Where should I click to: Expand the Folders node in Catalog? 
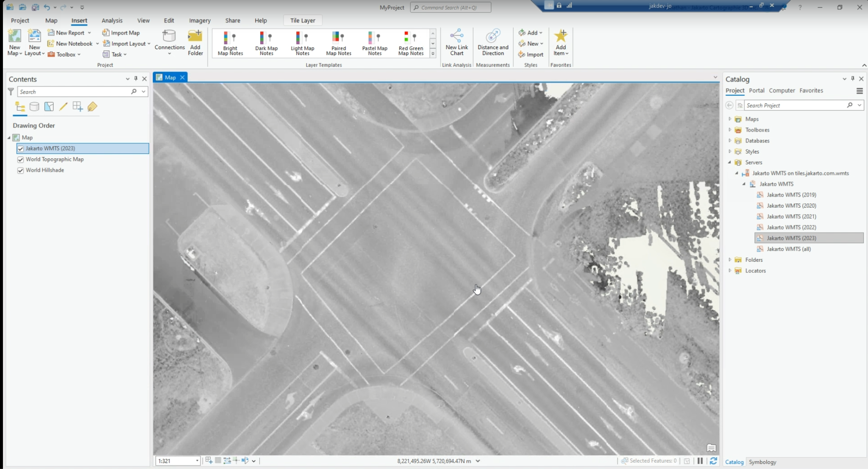coord(729,260)
